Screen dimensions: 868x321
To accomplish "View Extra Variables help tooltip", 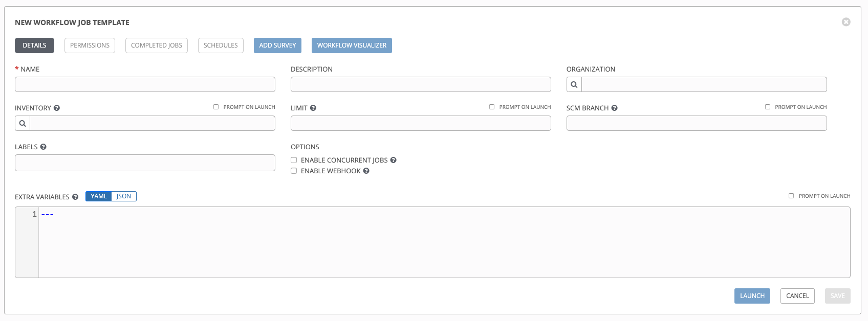I will [75, 197].
